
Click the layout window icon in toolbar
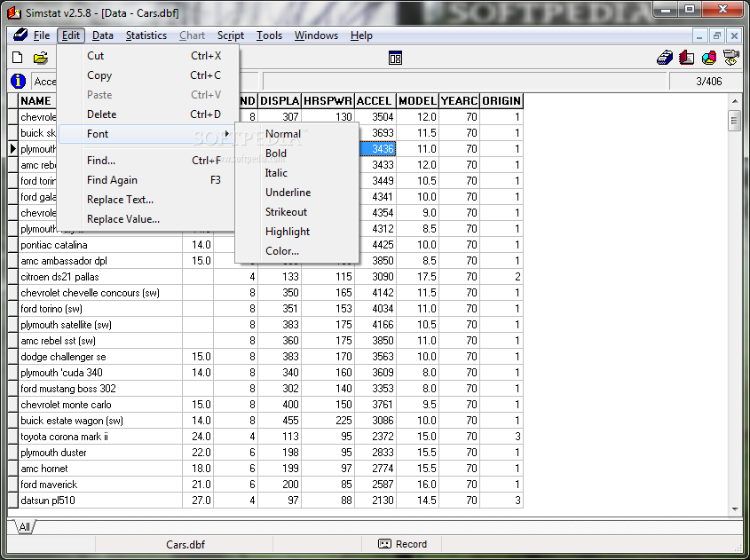(395, 58)
